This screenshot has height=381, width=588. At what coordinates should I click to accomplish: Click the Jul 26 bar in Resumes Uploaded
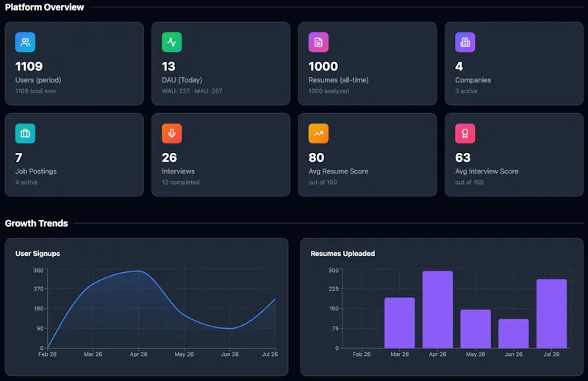552,313
